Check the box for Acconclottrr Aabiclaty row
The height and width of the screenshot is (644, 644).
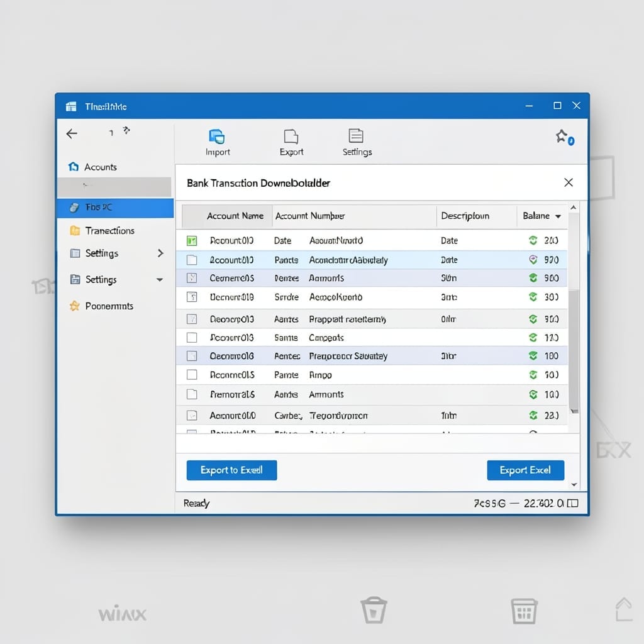coord(192,260)
